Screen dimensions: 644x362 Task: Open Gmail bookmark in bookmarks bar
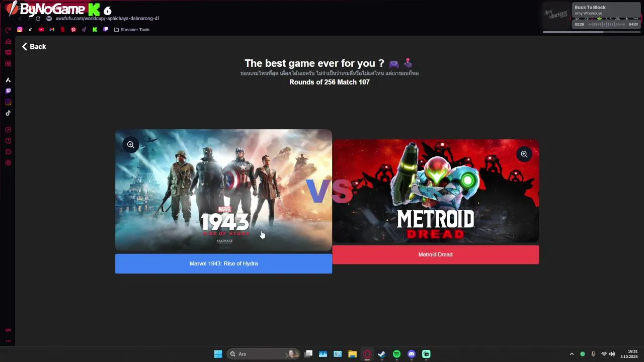[x=52, y=30]
